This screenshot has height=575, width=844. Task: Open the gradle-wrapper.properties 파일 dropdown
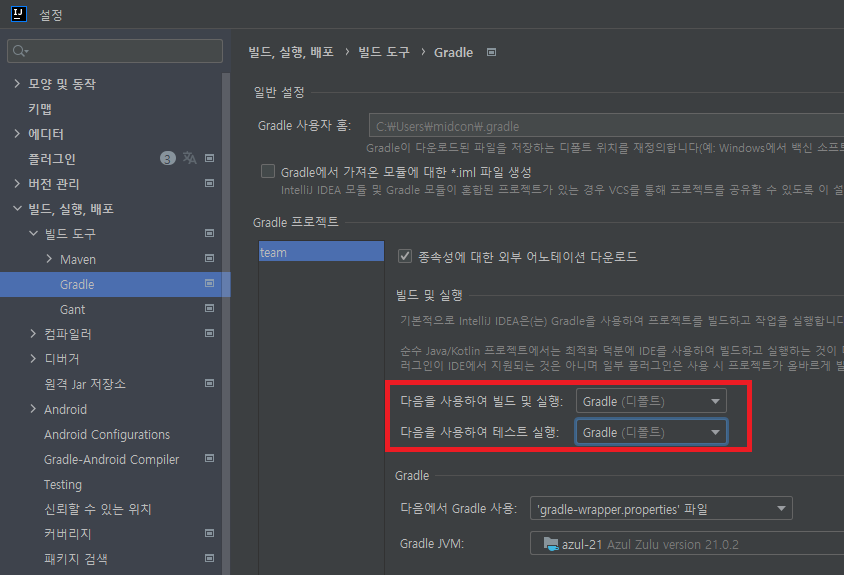click(661, 508)
